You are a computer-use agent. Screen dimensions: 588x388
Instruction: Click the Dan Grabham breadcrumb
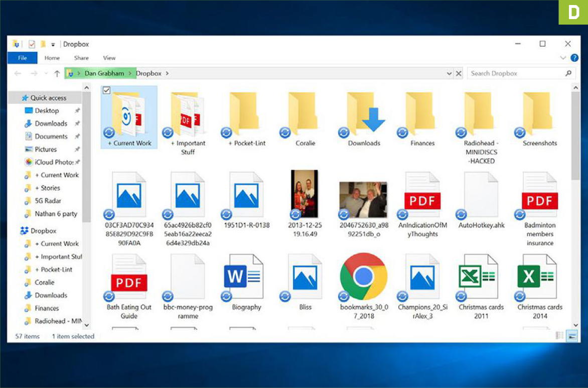104,74
